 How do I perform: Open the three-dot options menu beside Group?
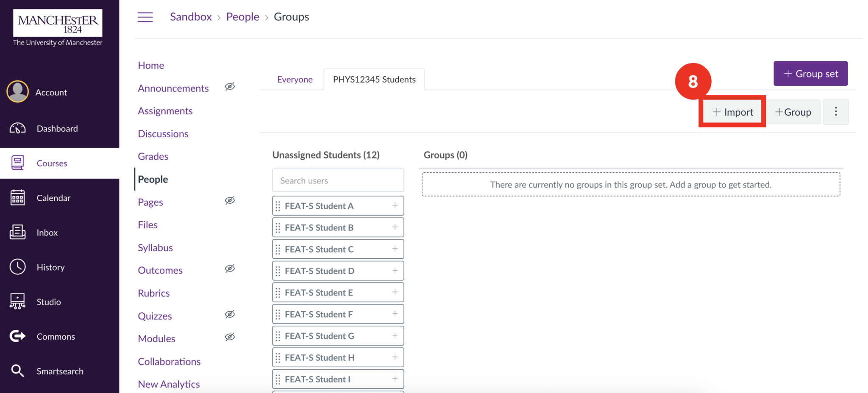point(835,111)
